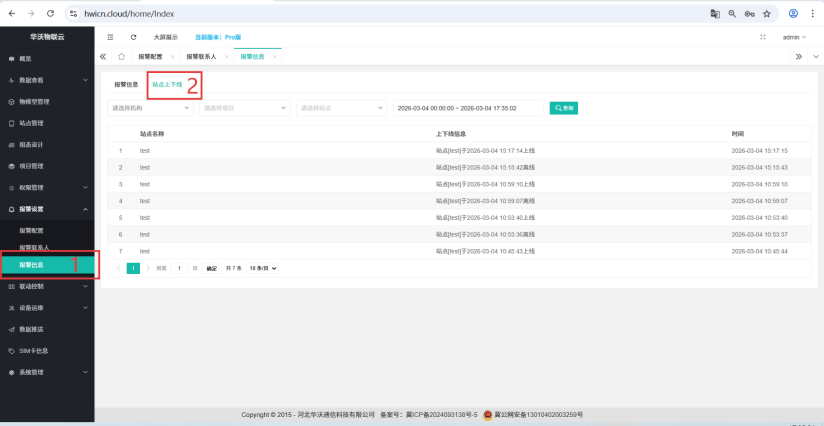This screenshot has width=824, height=426.
Task: Switch to the 报警配置 page tab
Action: tap(153, 57)
